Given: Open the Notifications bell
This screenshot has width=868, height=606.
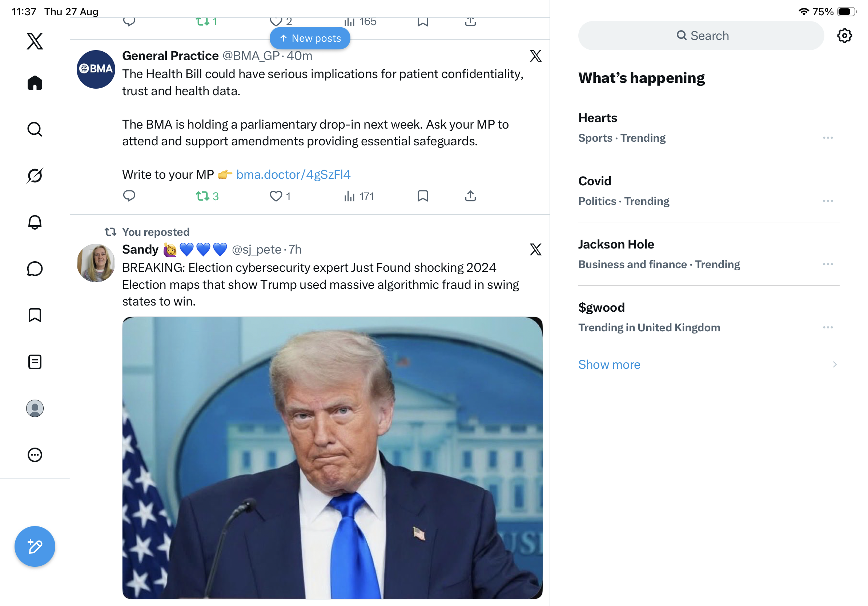Looking at the screenshot, I should click(x=35, y=222).
